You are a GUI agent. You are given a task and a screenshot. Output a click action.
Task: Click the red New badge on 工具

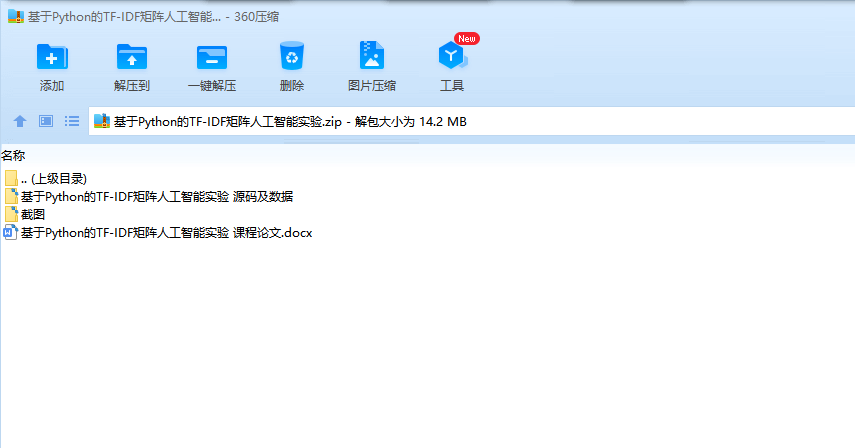click(467, 39)
